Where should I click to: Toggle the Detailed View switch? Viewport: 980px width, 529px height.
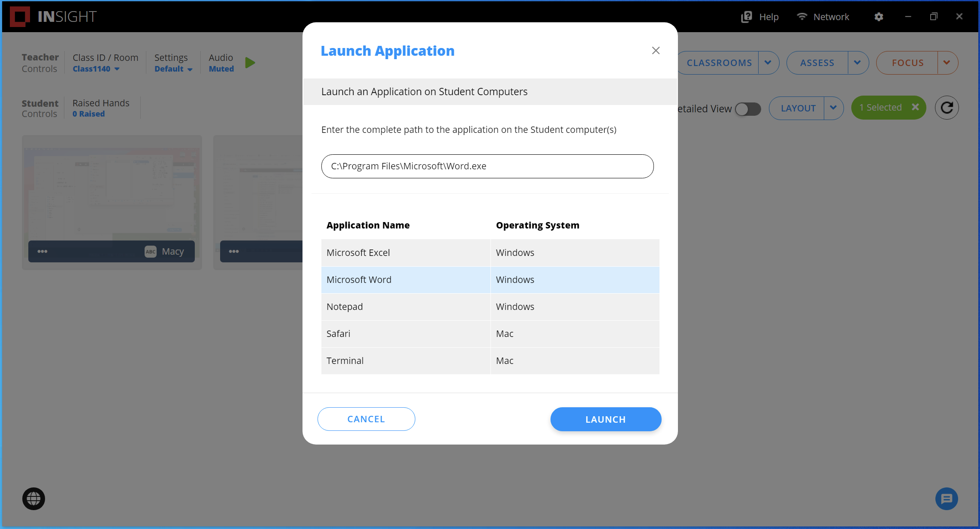tap(748, 109)
